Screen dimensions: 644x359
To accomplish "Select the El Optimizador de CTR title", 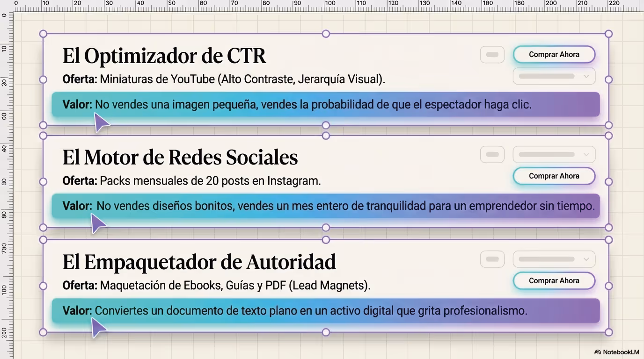I will point(165,56).
